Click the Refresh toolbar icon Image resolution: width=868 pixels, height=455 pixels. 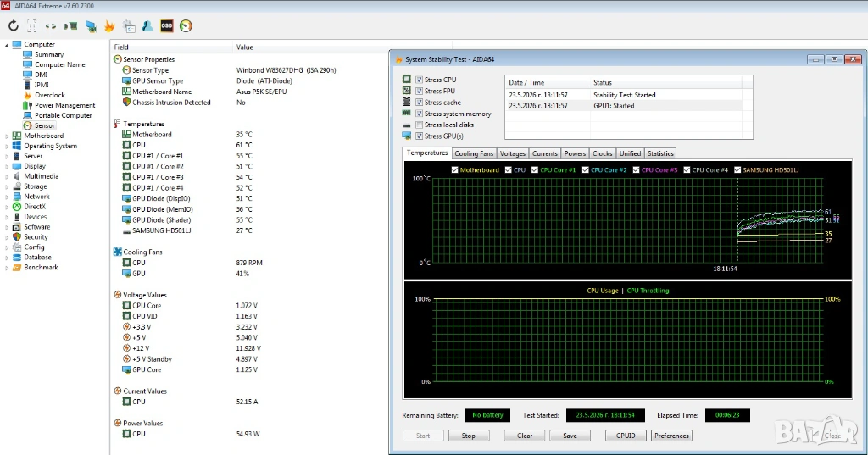coord(14,25)
